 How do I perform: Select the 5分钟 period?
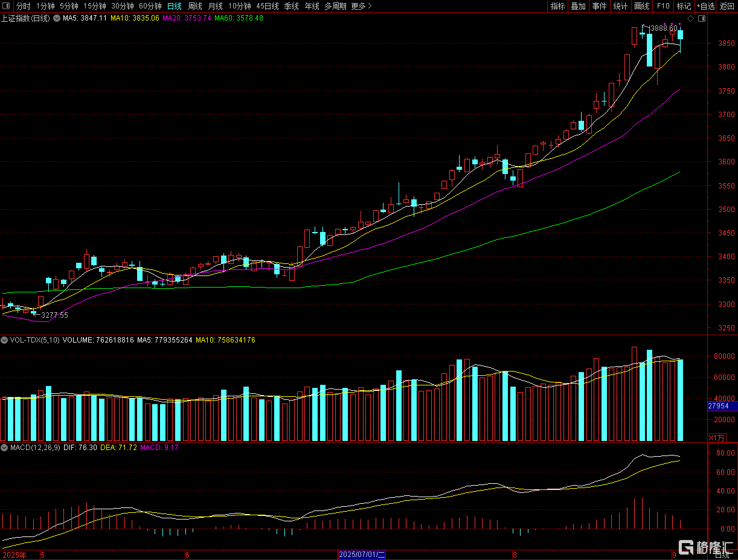pos(69,6)
